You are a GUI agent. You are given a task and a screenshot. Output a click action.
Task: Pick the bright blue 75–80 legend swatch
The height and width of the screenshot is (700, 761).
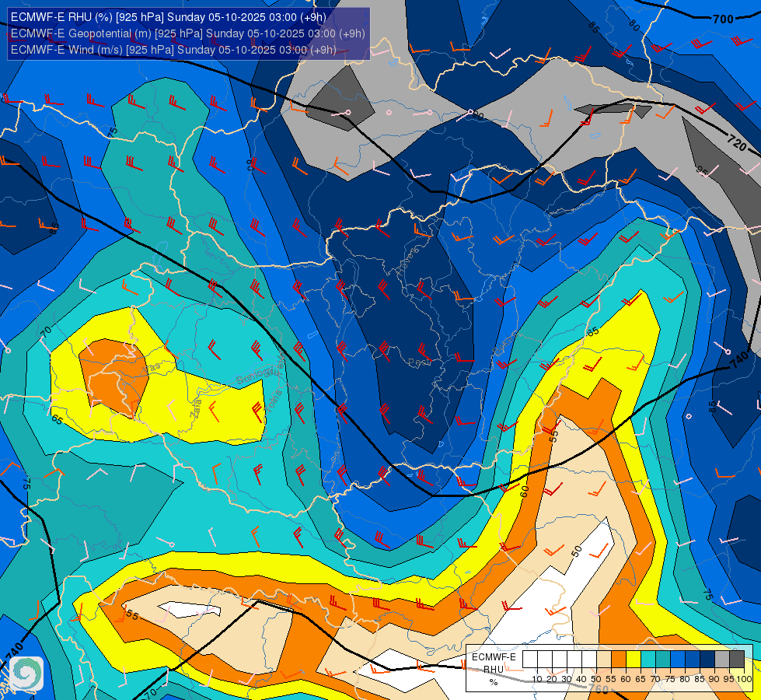[678, 659]
